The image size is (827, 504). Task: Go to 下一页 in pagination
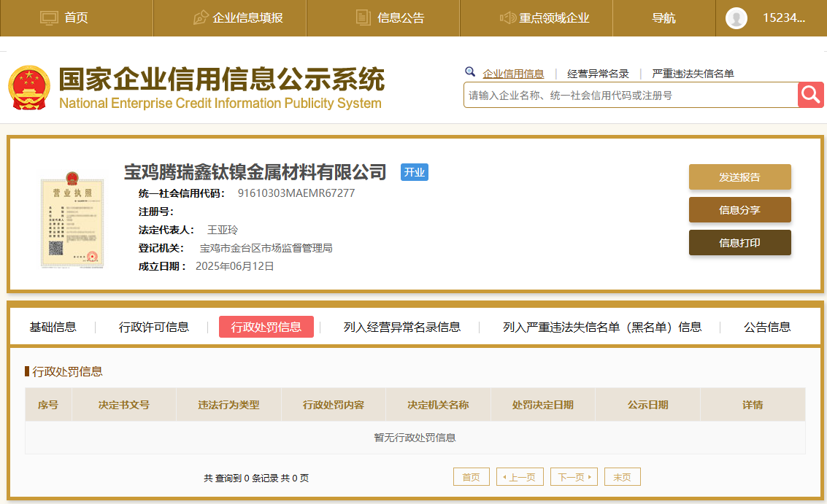(x=573, y=477)
